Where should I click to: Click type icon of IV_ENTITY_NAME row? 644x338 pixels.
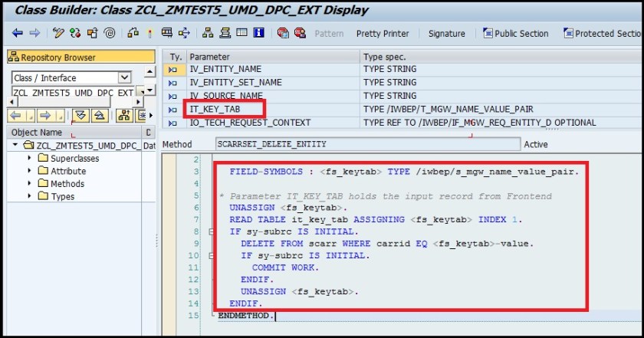(173, 70)
